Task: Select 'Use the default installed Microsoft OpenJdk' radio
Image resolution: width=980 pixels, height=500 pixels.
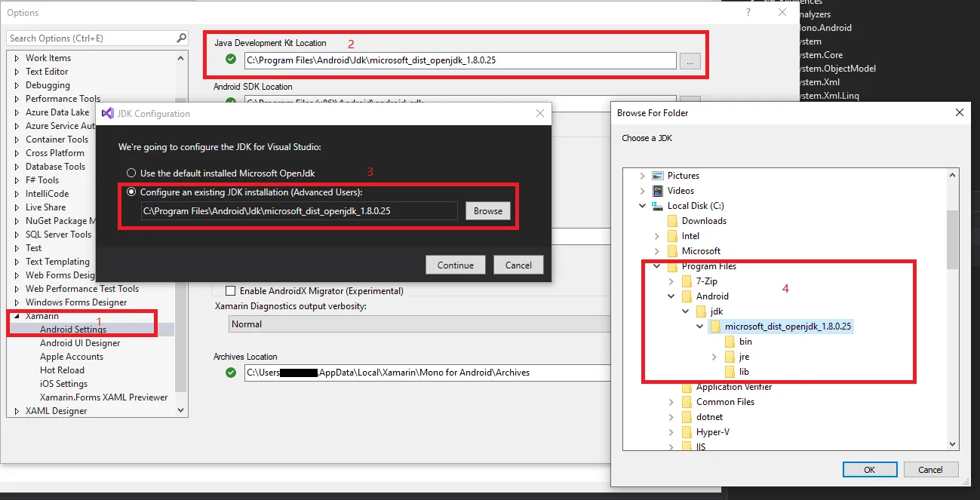Action: pyautogui.click(x=131, y=173)
